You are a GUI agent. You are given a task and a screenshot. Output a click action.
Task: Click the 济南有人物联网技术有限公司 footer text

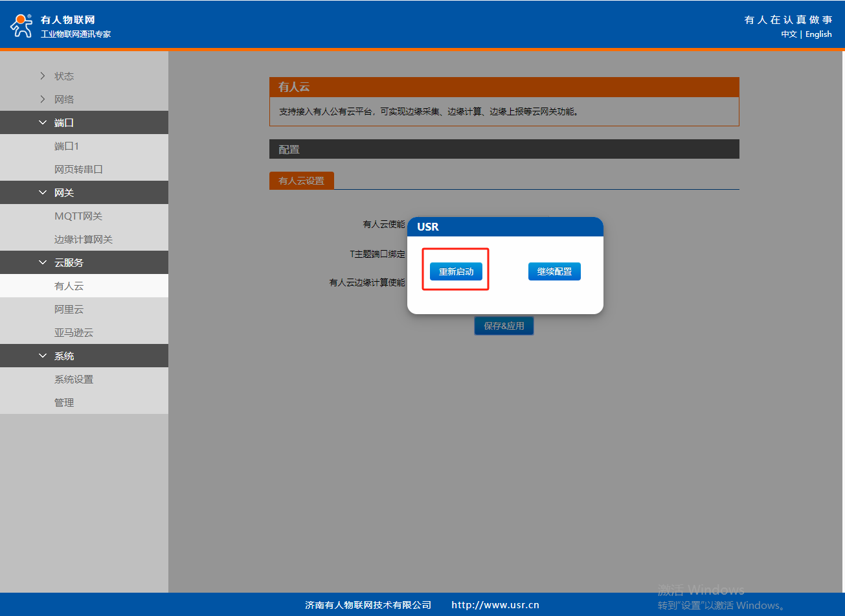[368, 605]
